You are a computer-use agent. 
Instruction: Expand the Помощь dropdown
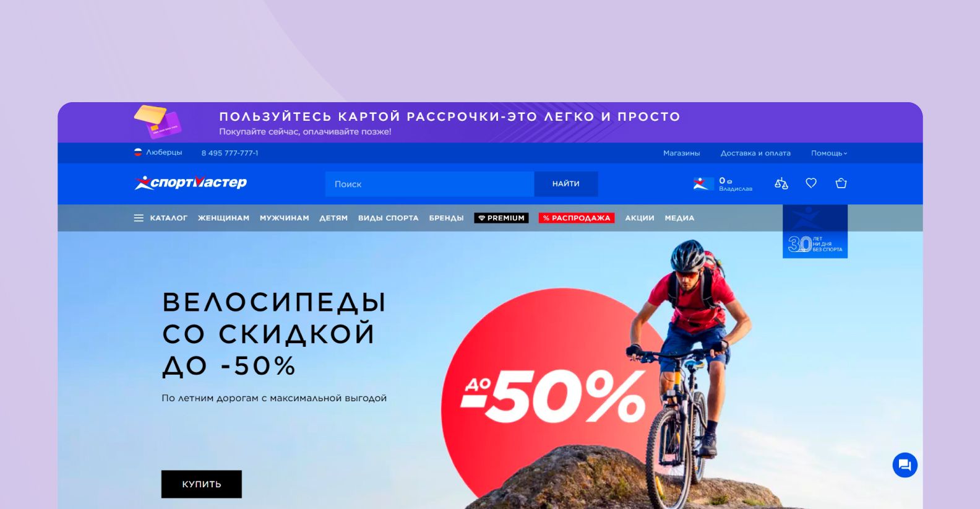[x=829, y=153]
